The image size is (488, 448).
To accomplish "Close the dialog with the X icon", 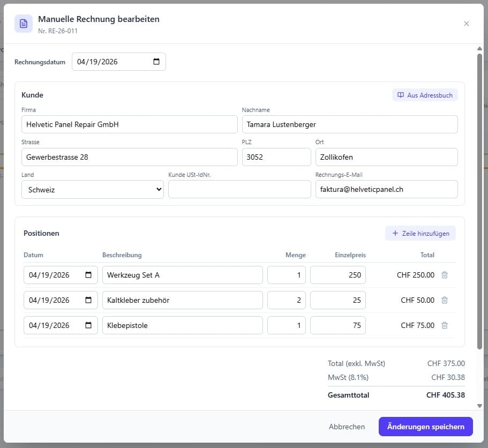I will pyautogui.click(x=466, y=24).
